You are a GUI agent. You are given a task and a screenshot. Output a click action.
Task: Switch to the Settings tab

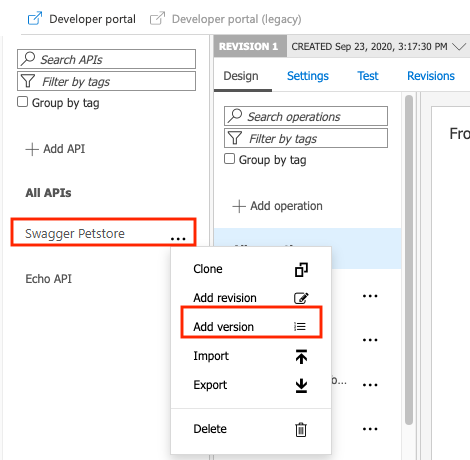[308, 76]
